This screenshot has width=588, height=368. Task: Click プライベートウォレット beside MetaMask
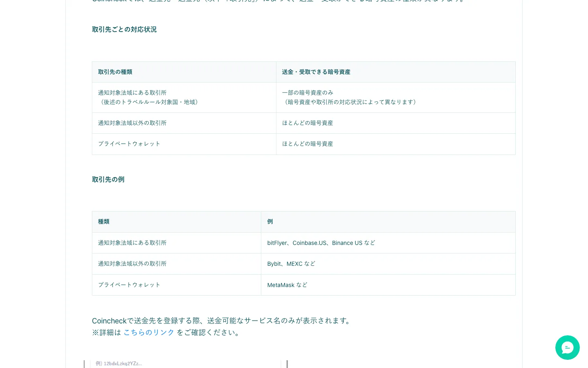point(129,285)
